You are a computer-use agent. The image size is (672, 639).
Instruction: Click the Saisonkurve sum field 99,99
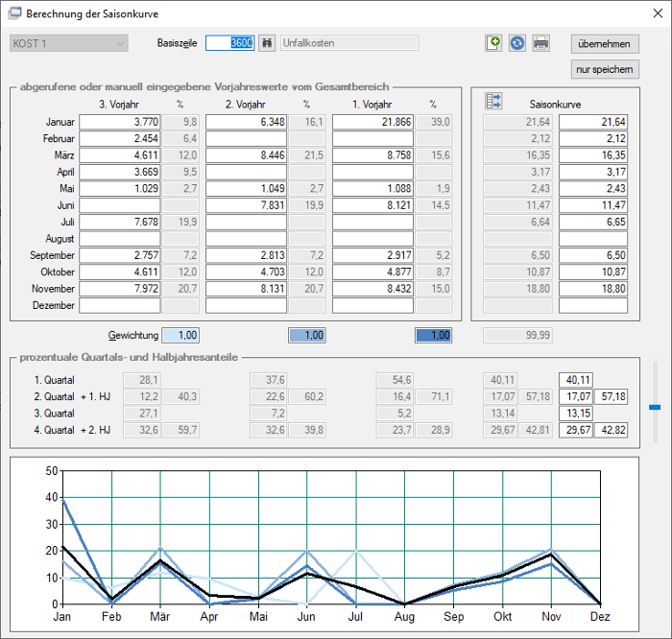(x=517, y=336)
